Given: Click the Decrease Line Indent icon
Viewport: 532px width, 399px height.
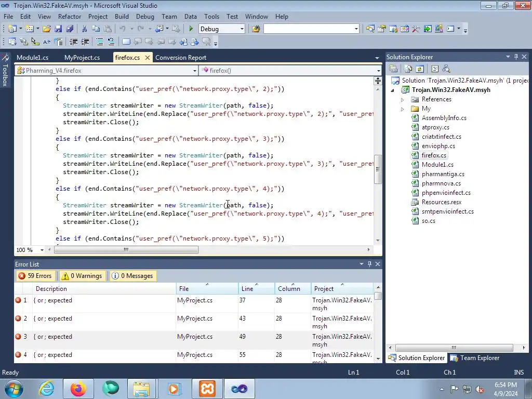Looking at the screenshot, I should (x=73, y=42).
